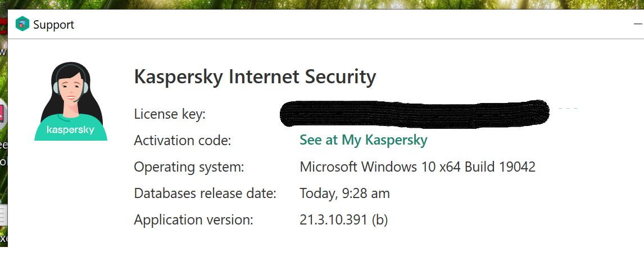This screenshot has height=256, width=644.
Task: Click the blacked-out license key value
Action: [x=413, y=114]
